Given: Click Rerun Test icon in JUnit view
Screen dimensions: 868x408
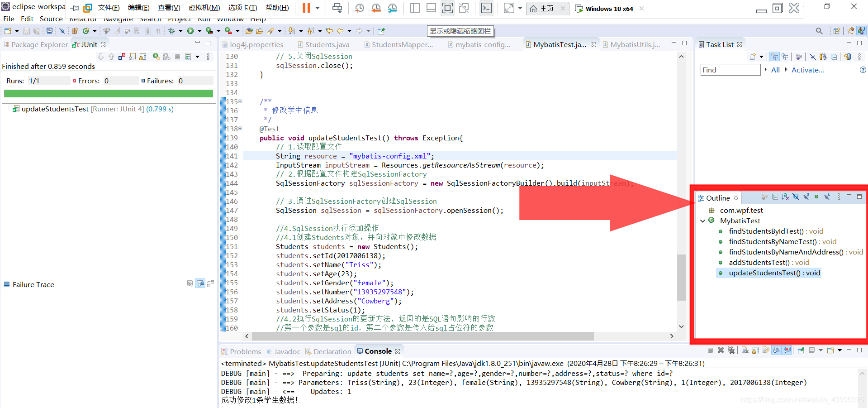Looking at the screenshot, I should (x=156, y=57).
